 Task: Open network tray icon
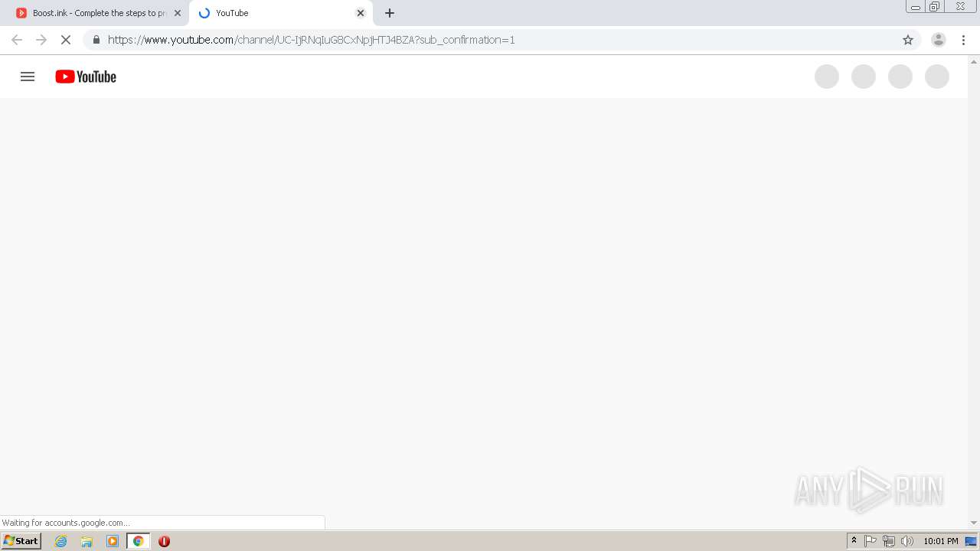(889, 541)
